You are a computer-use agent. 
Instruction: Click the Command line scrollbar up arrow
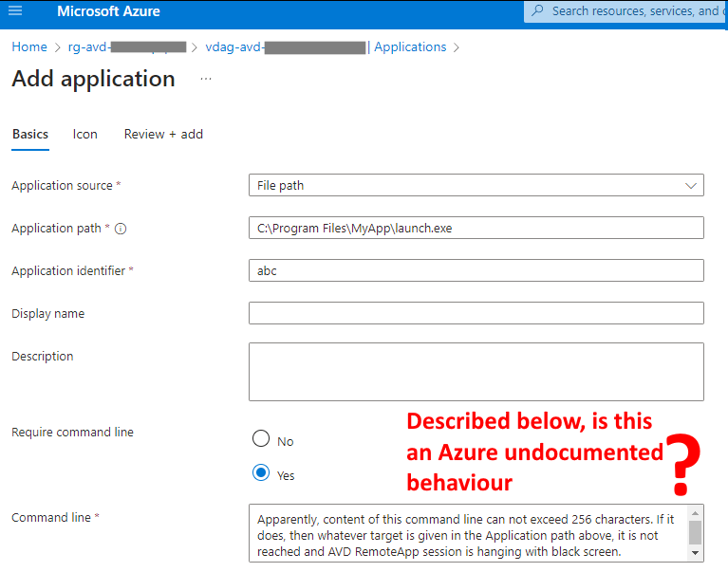tap(695, 512)
